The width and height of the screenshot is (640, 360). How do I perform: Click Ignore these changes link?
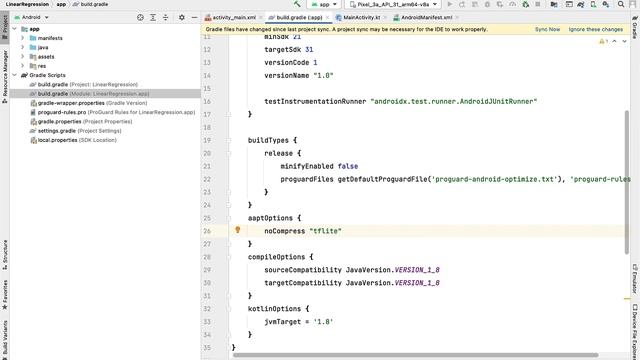596,29
